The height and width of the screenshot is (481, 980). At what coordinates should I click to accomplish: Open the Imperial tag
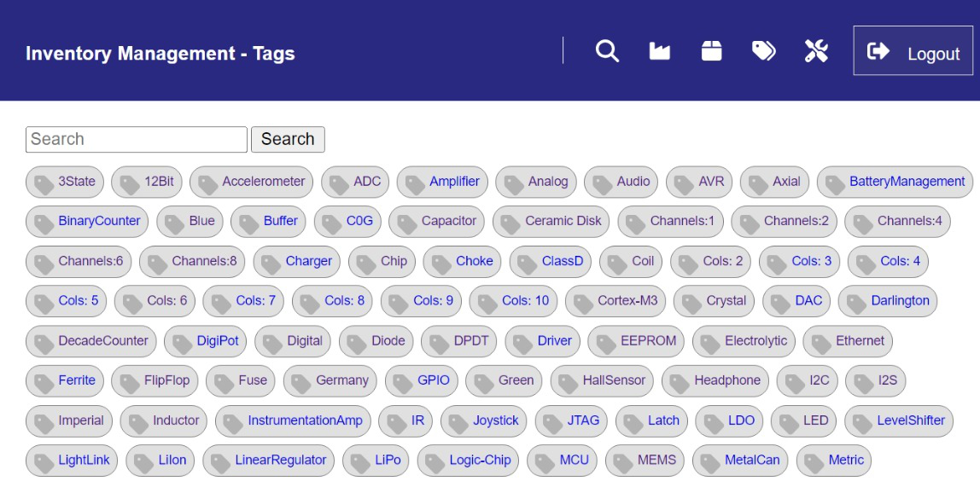(x=69, y=421)
